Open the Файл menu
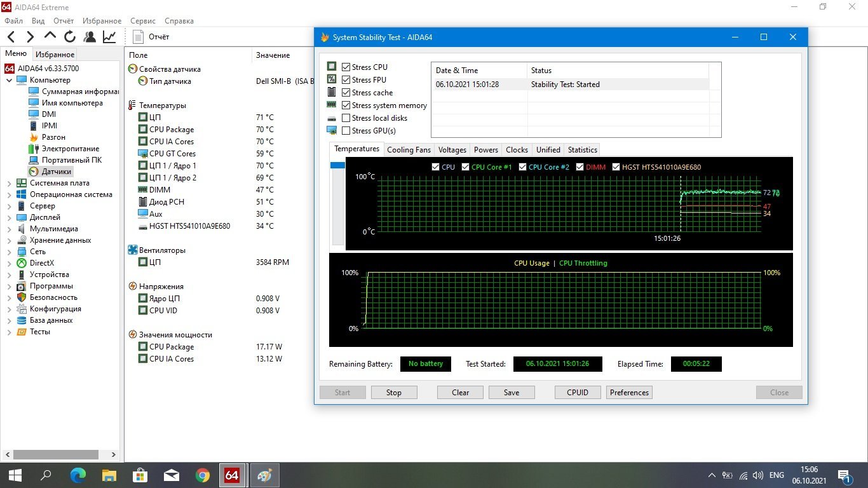This screenshot has height=488, width=868. (x=13, y=21)
